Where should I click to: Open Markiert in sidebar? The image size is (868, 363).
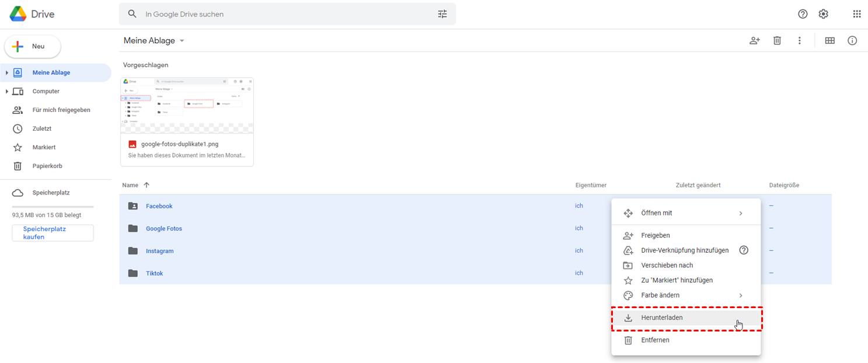(55, 148)
